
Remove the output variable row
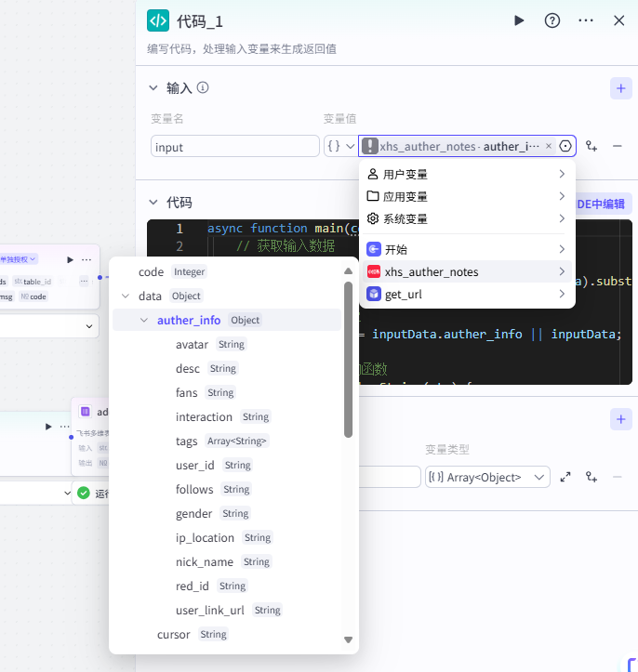click(617, 477)
